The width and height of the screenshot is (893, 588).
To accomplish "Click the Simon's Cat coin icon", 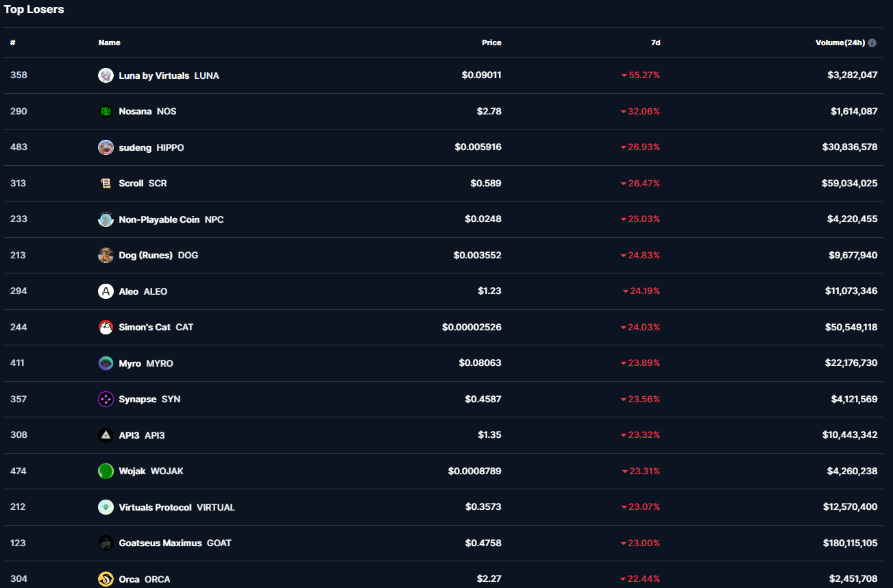I will pos(106,327).
